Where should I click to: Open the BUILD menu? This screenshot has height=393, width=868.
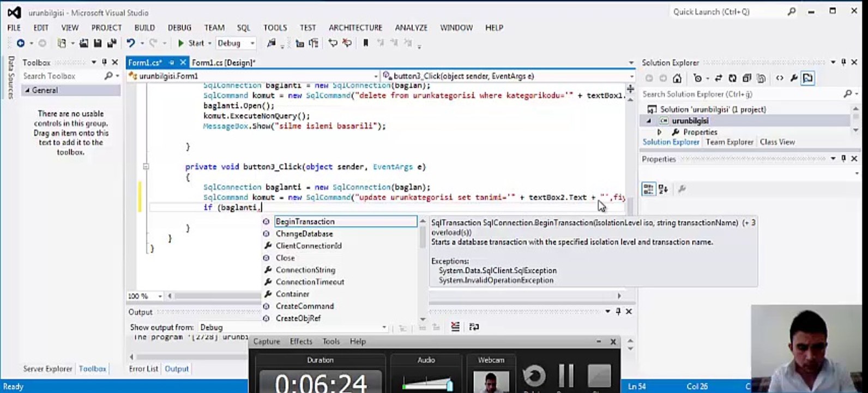coord(144,27)
